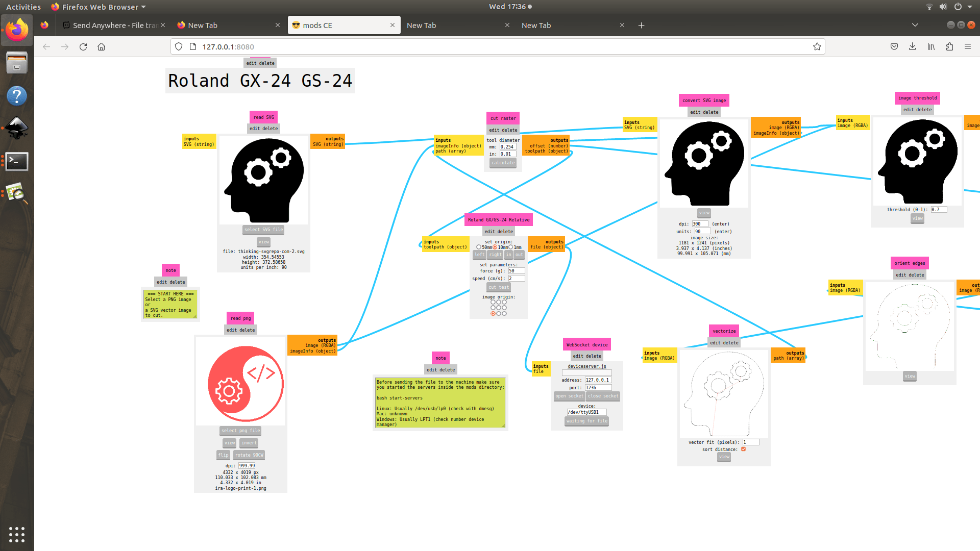Toggle the sort distance checkbox
The height and width of the screenshot is (551, 980).
click(x=743, y=449)
